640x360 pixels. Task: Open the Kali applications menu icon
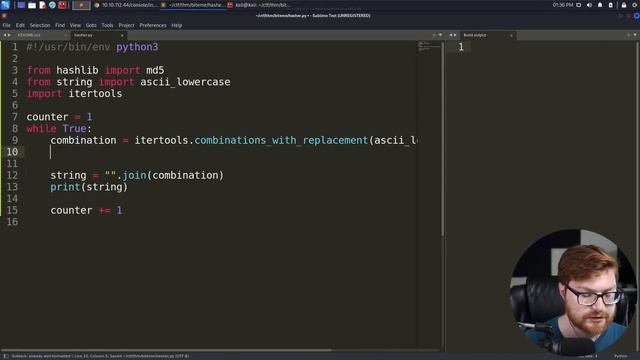tap(5, 5)
